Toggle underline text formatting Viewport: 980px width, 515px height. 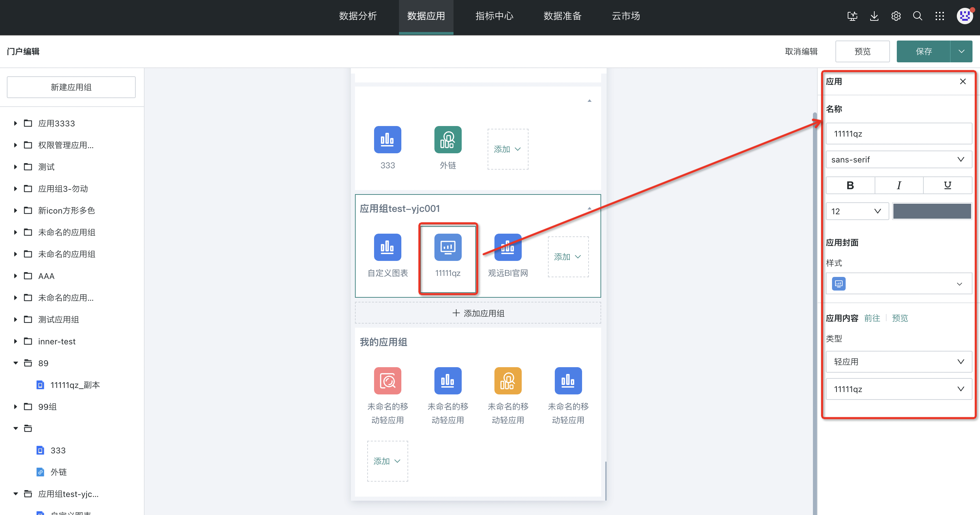point(947,186)
